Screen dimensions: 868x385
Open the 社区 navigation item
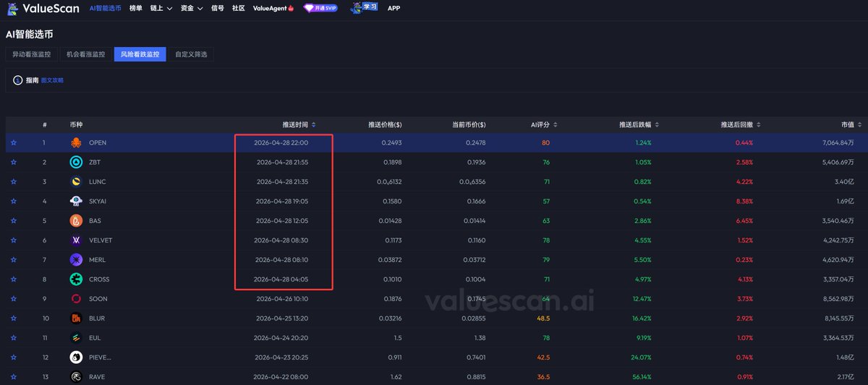coord(239,9)
